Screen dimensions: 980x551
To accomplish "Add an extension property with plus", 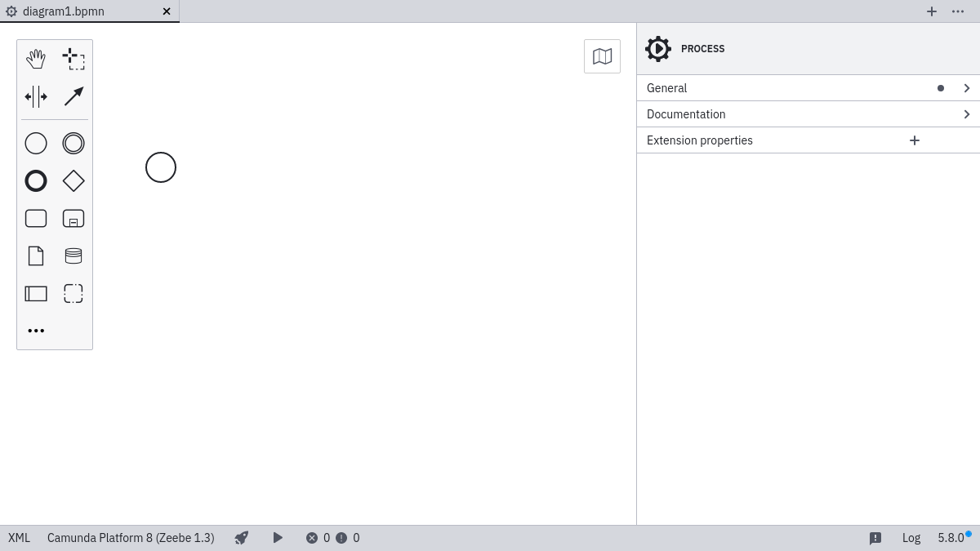I will (x=915, y=140).
